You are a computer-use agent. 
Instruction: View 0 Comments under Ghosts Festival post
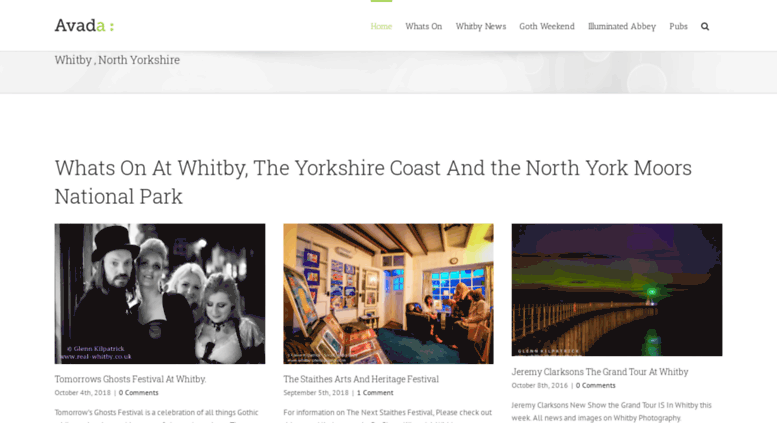click(138, 393)
